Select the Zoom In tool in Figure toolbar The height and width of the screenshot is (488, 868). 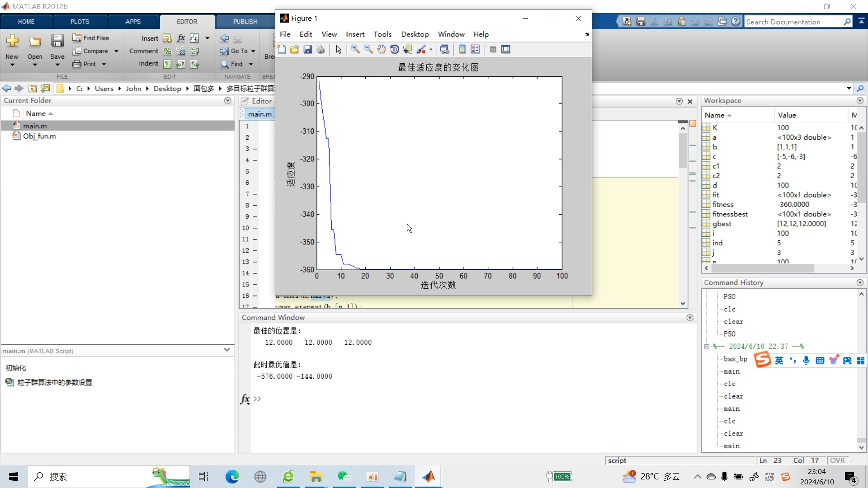[x=355, y=50]
